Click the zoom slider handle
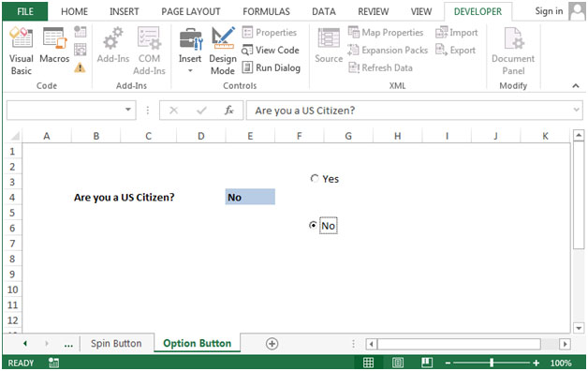The height and width of the screenshot is (371, 588). (492, 363)
